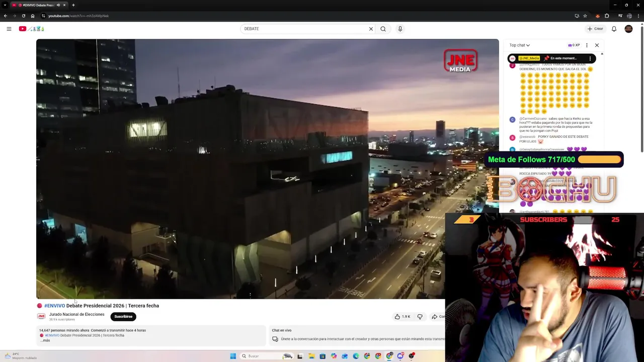Image resolution: width=644 pixels, height=362 pixels.
Task: Open Microsoft Edge from the taskbar
Action: 356,356
